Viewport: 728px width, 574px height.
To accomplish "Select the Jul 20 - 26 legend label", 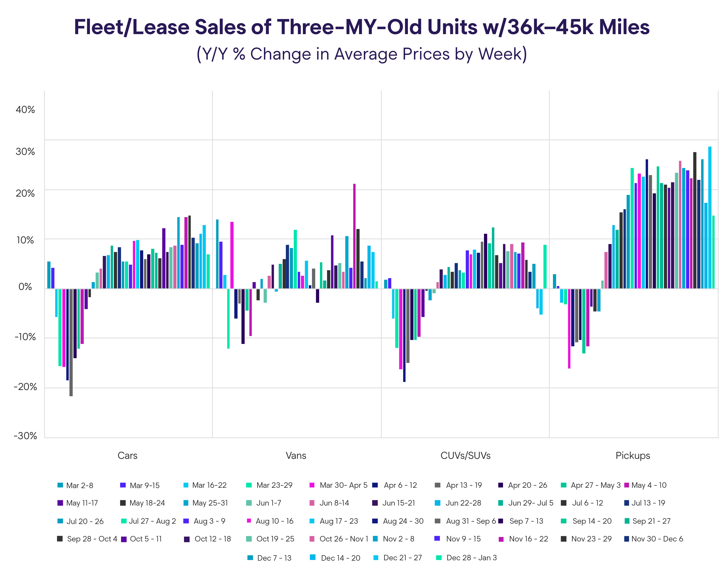I will point(85,522).
